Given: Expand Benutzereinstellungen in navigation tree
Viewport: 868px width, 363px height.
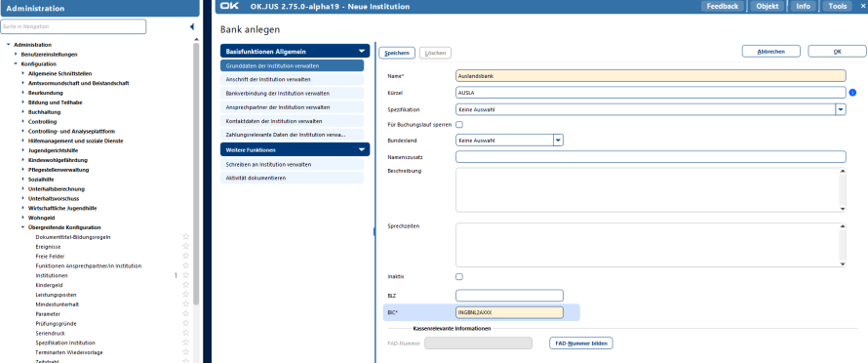Looking at the screenshot, I should tap(16, 55).
